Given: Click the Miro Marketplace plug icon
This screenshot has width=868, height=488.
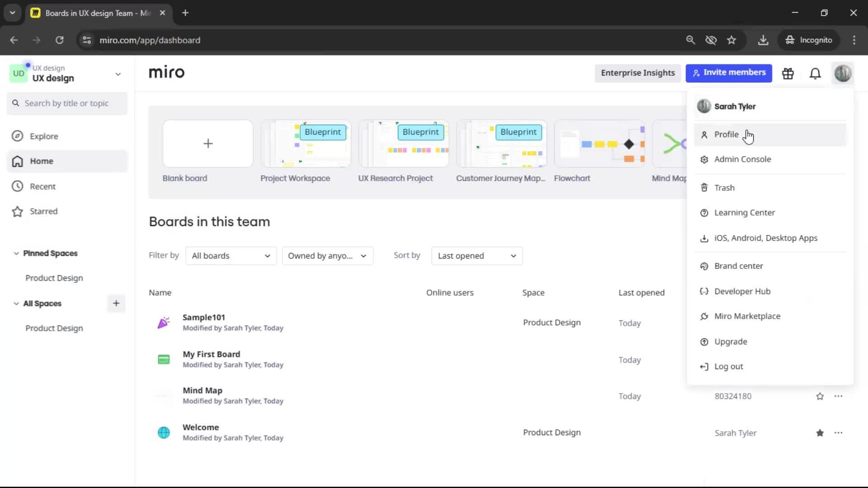Looking at the screenshot, I should click(x=704, y=316).
